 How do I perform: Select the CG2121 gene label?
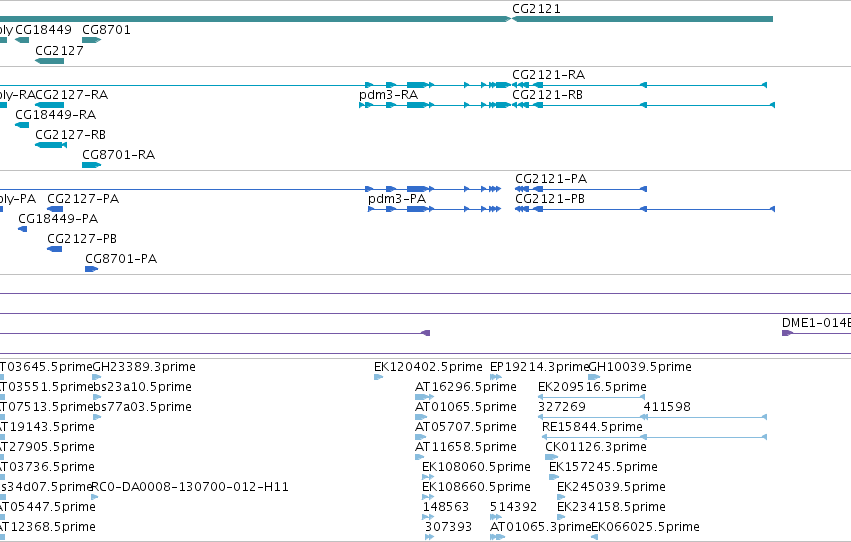(x=536, y=9)
